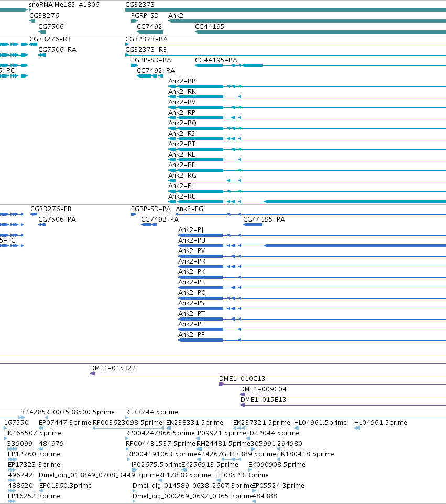This screenshot has width=446, height=504.
Task: Select protein label 'Ank2-PL'
Action: coord(191,324)
